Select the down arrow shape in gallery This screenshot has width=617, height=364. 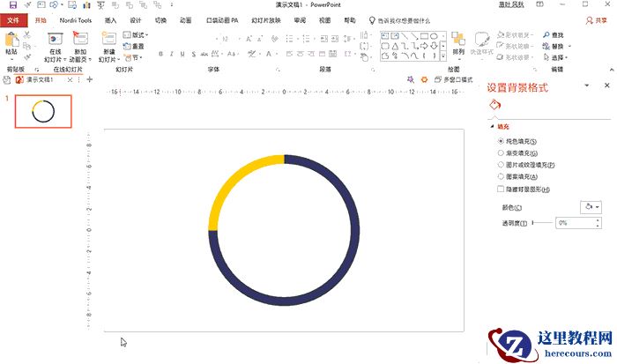tap(434, 46)
